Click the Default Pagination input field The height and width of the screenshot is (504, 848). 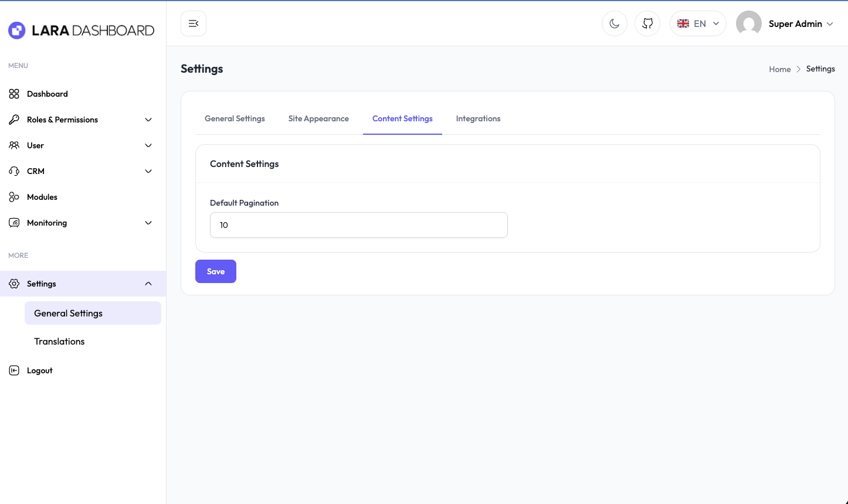358,225
